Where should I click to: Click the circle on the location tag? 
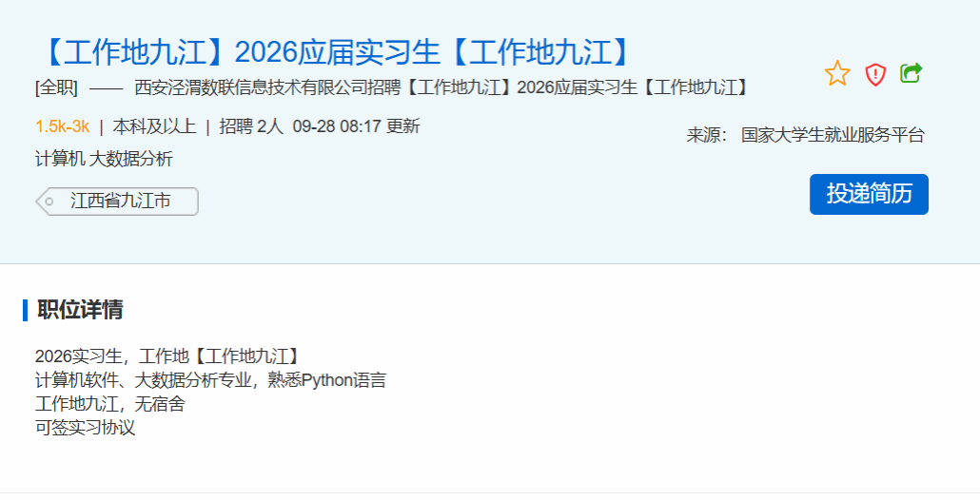(x=49, y=202)
